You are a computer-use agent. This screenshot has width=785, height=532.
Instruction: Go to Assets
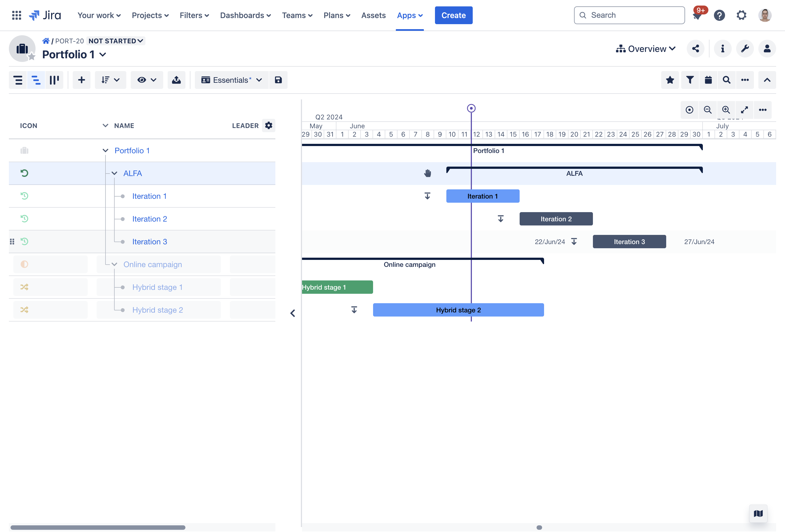[373, 15]
